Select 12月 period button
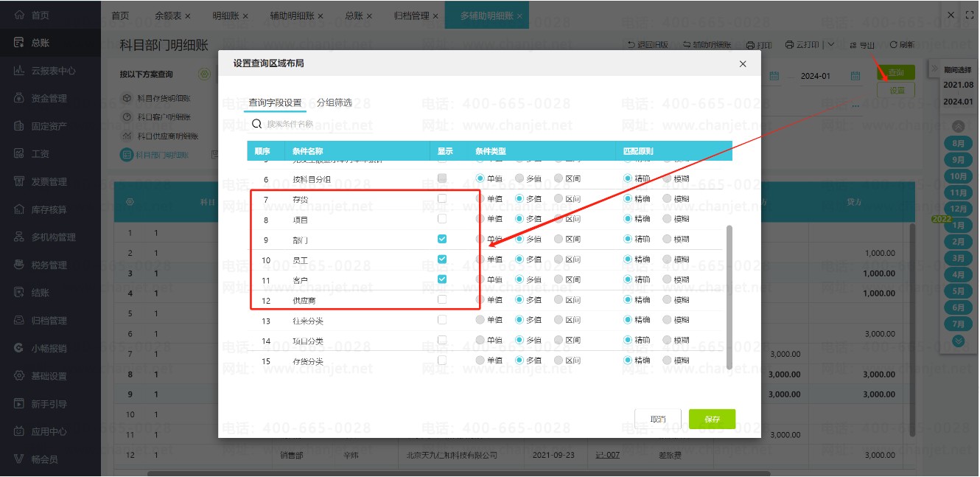The height and width of the screenshot is (477, 980). coord(959,209)
